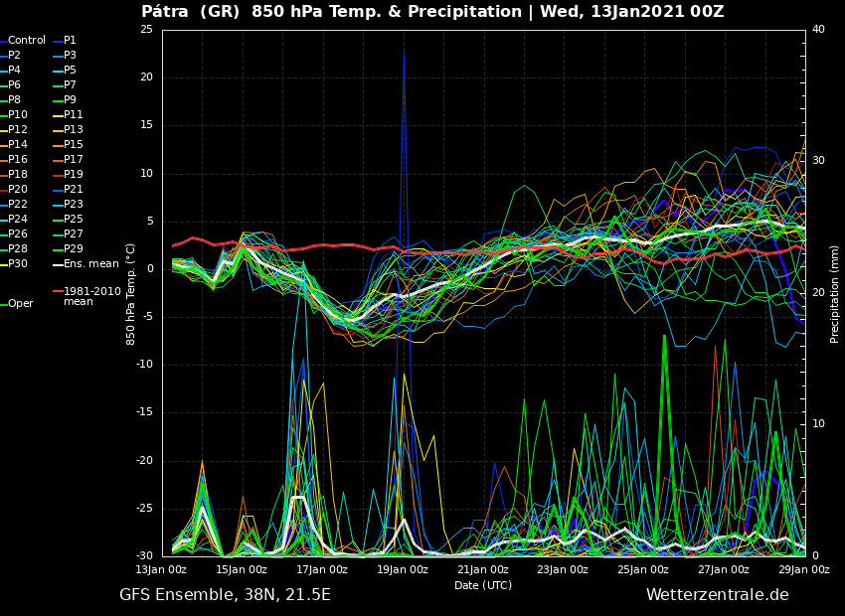Screen dimensions: 845x616
Task: Select the "850 hPa Temp. (°C)" axis title
Action: [130, 294]
